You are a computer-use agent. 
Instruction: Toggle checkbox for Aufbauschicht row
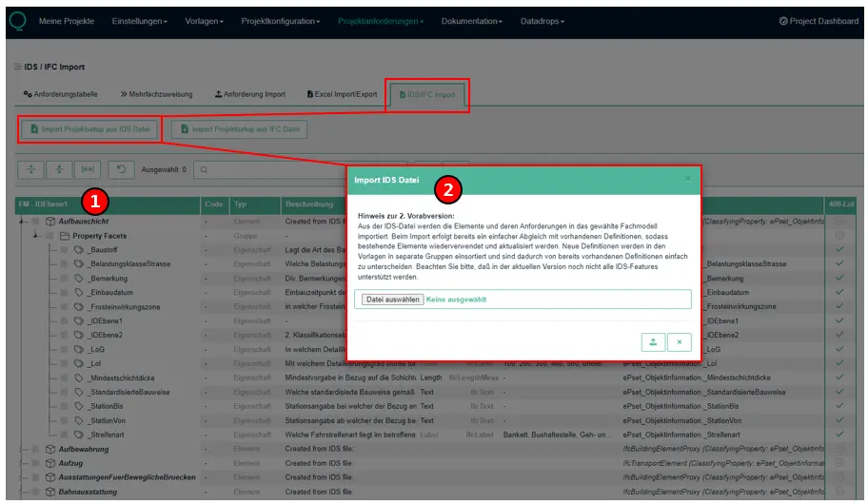pyautogui.click(x=36, y=222)
